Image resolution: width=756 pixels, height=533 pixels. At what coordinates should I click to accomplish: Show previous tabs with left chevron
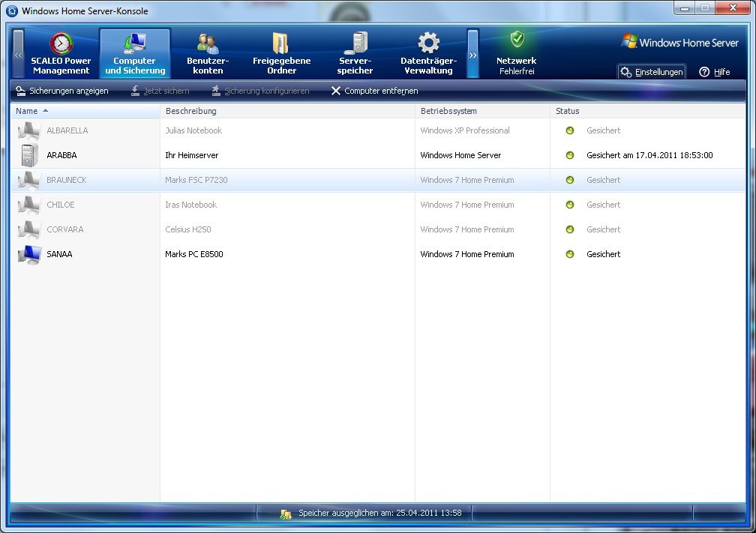click(18, 55)
